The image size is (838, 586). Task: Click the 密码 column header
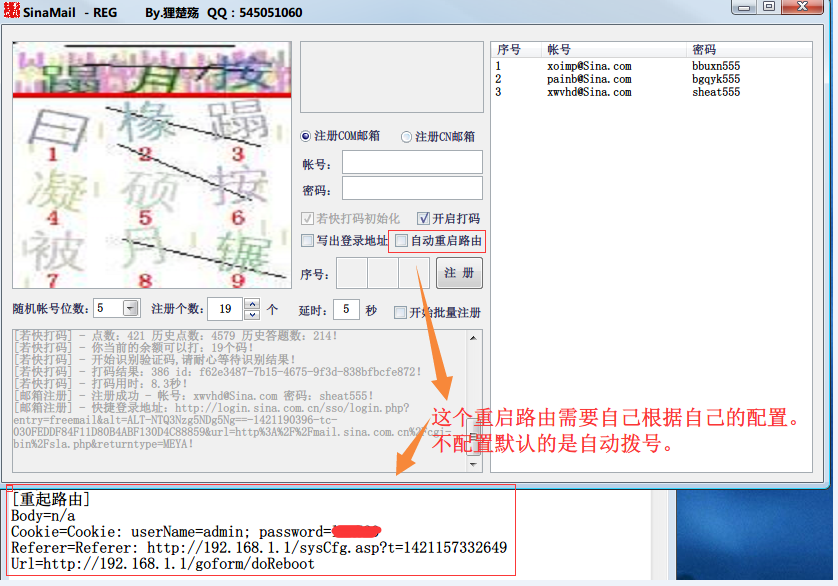[x=749, y=50]
